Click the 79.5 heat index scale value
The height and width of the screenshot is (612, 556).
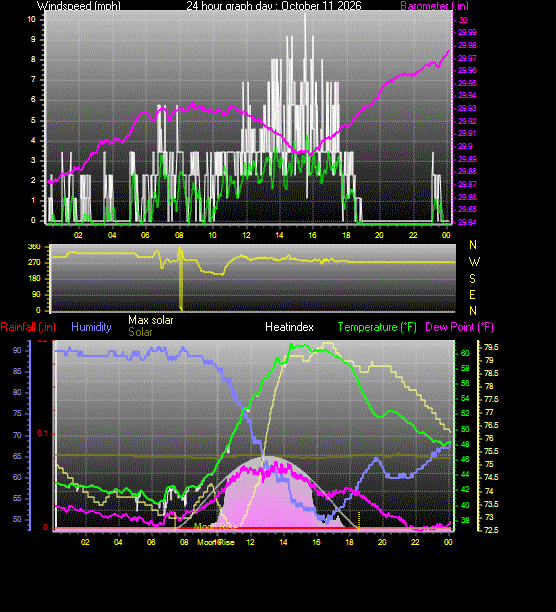[x=491, y=347]
